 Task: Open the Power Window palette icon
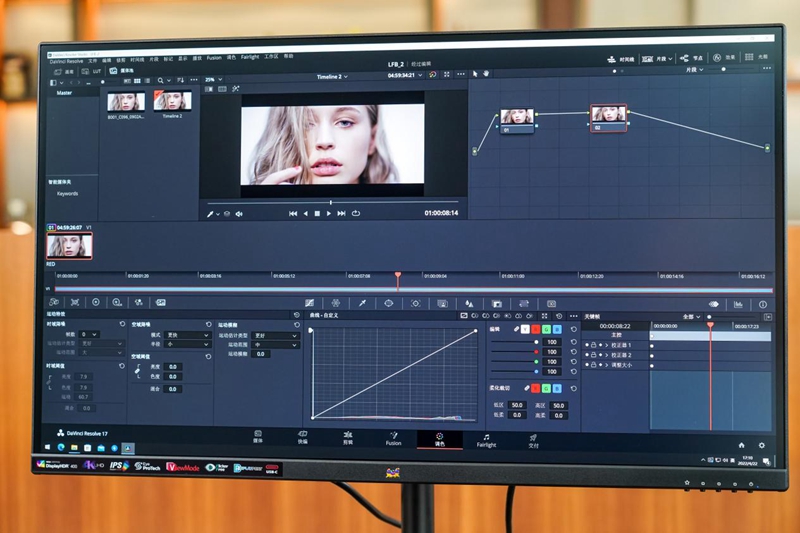click(x=389, y=303)
